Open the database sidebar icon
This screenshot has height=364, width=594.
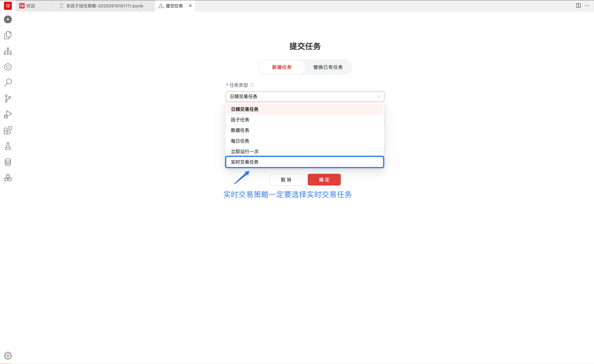tap(8, 162)
